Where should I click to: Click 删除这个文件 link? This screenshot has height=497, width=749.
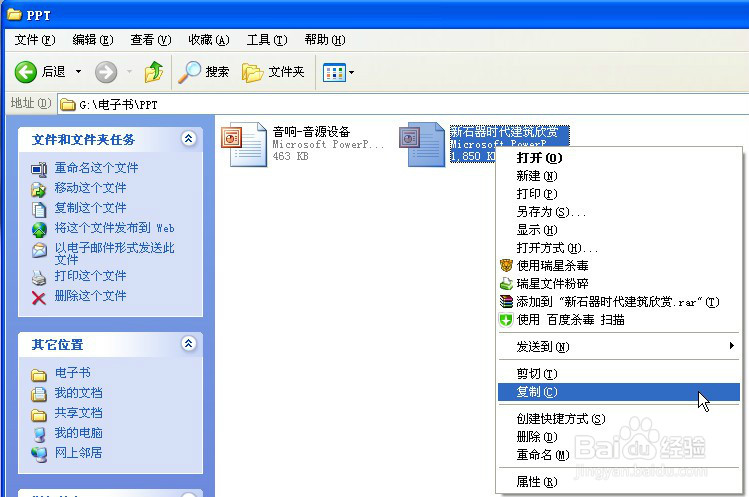(x=90, y=296)
